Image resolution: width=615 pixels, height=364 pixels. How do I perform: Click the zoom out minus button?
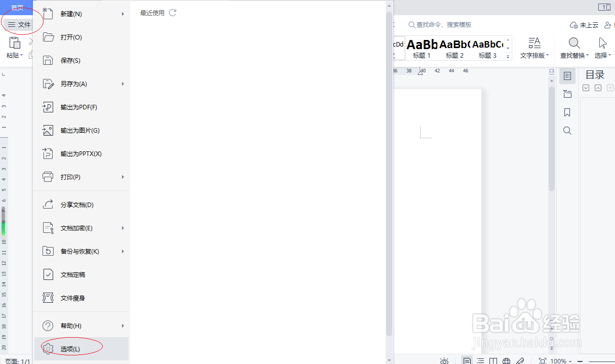click(x=581, y=361)
